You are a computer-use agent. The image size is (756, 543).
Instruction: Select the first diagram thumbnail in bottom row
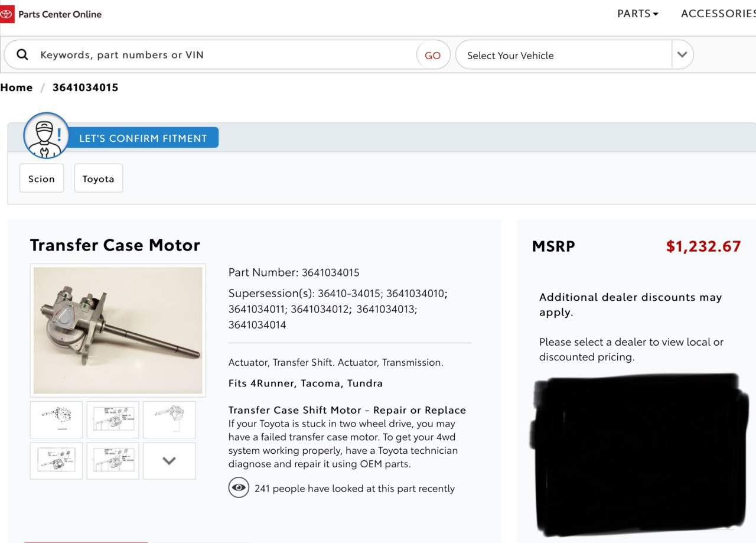(56, 461)
